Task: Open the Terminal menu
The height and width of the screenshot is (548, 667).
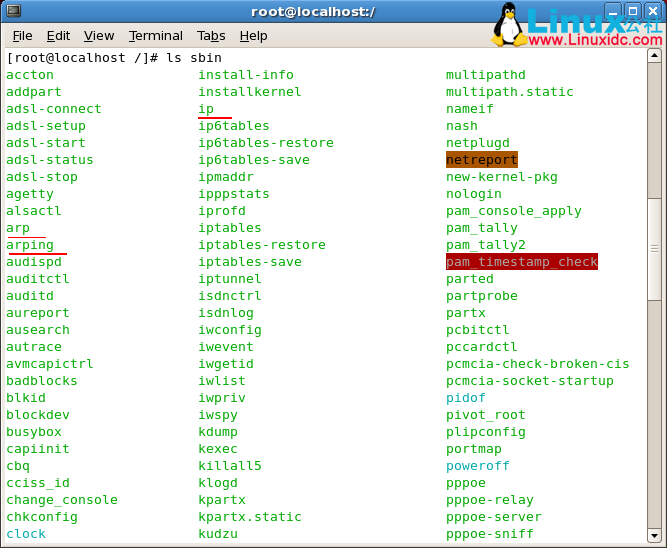Action: tap(156, 36)
